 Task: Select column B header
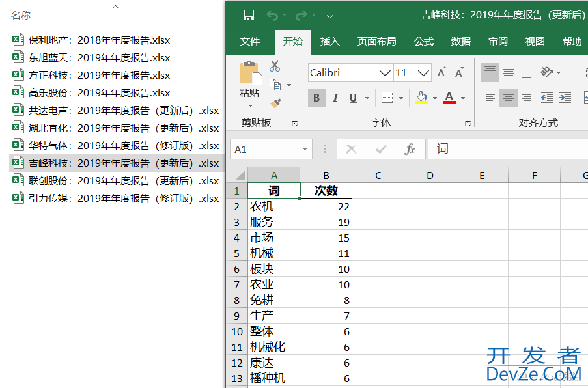coord(326,175)
